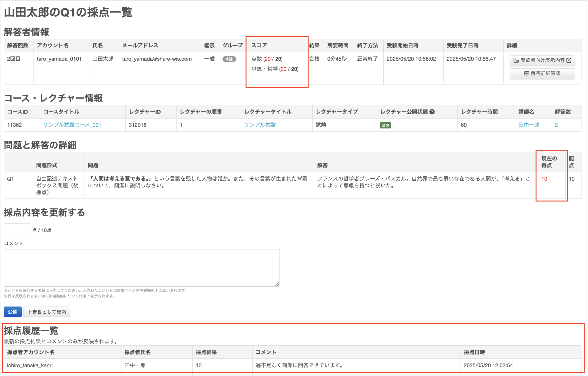Click the 思想・哲学 (20 / 20) score text
The height and width of the screenshot is (376, 588).
coord(275,69)
